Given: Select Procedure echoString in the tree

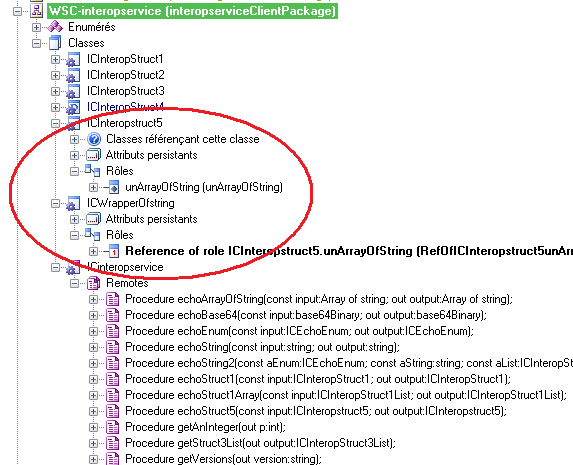Looking at the screenshot, I should 262,347.
